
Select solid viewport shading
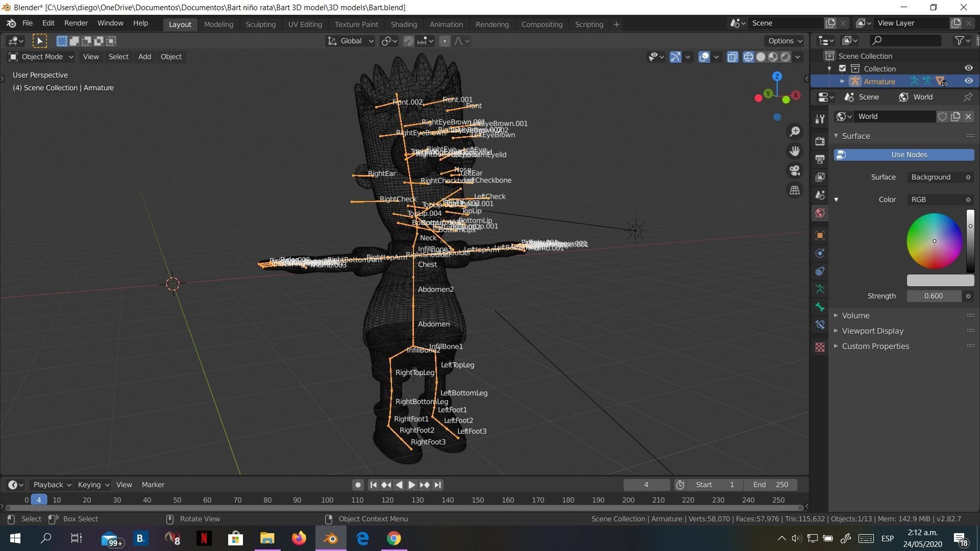[x=761, y=57]
